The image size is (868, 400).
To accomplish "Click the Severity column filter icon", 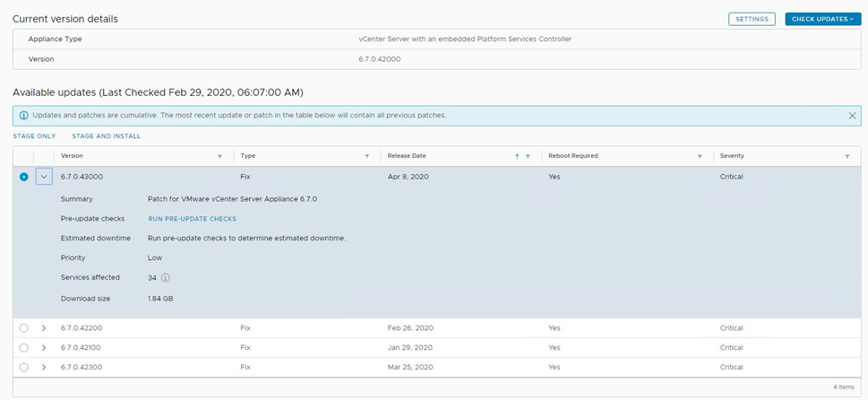I will click(847, 156).
